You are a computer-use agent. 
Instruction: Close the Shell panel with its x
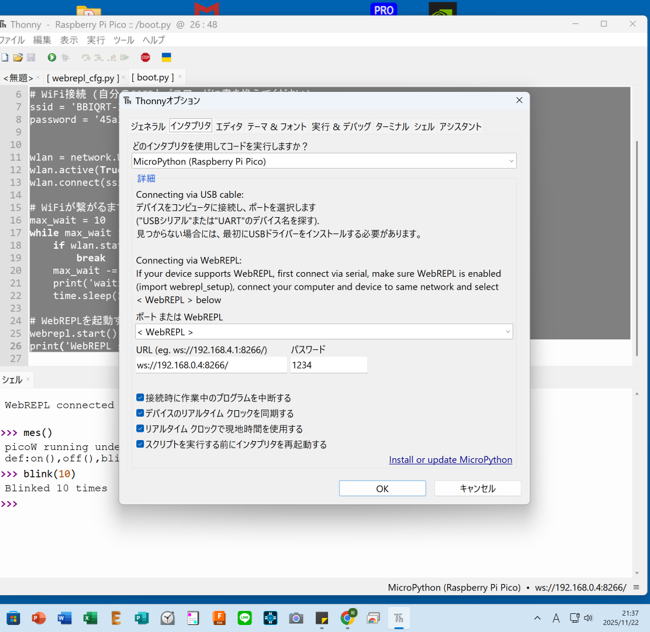coord(28,379)
